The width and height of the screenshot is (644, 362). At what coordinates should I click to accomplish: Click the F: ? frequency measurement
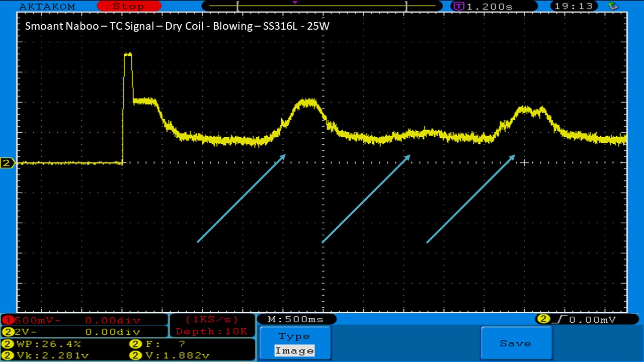click(x=158, y=344)
